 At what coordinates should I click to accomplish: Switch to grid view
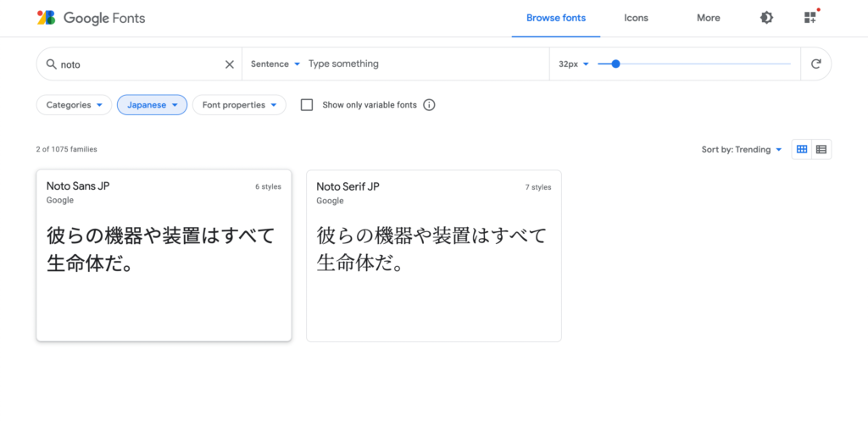[802, 149]
